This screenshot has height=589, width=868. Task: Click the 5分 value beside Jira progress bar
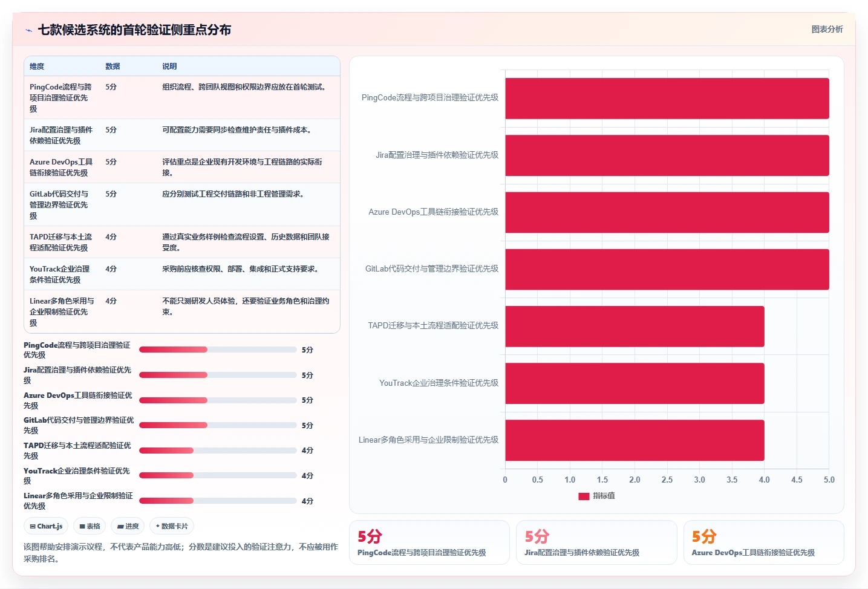coord(307,376)
